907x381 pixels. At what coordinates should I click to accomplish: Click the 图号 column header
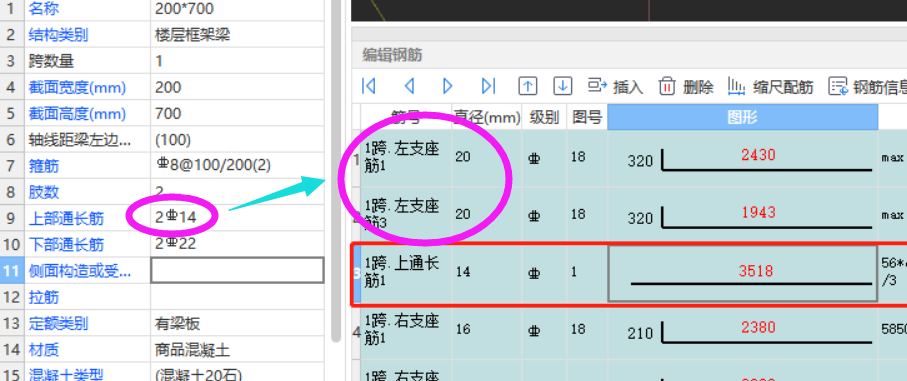pos(587,118)
